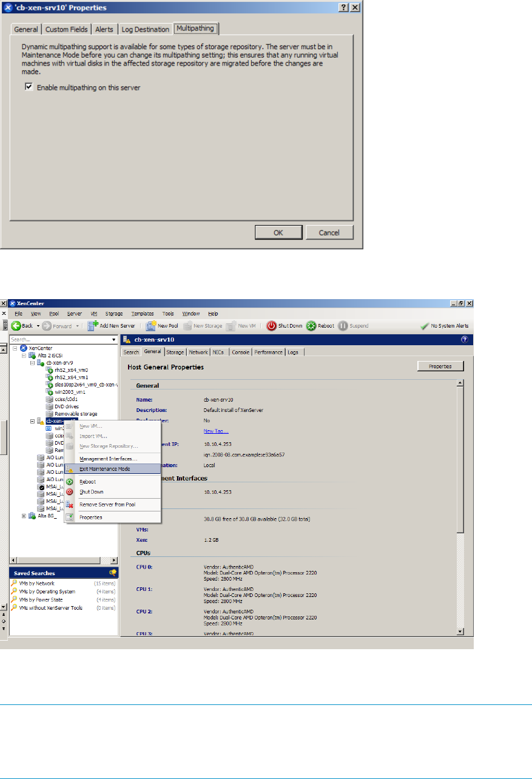Choose Management Interfaces from context menu
This screenshot has width=532, height=779.
click(113, 459)
